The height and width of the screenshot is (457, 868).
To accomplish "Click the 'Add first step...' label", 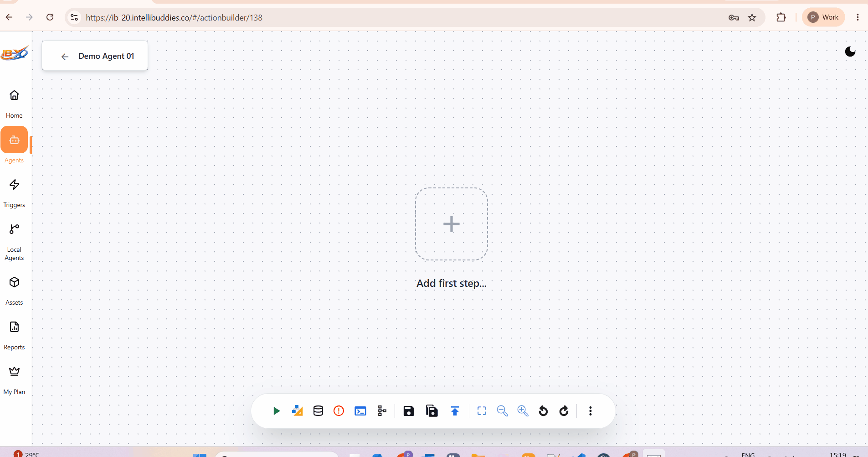I will [x=451, y=283].
